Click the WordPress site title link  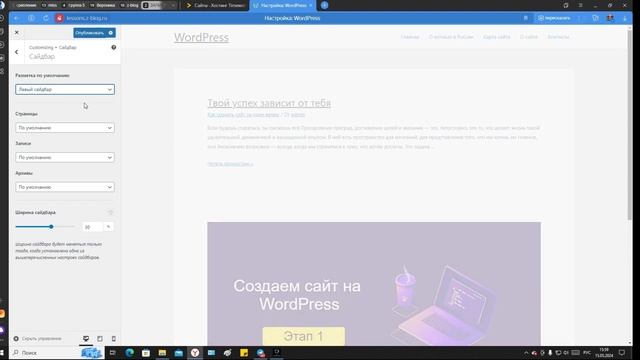pyautogui.click(x=201, y=37)
